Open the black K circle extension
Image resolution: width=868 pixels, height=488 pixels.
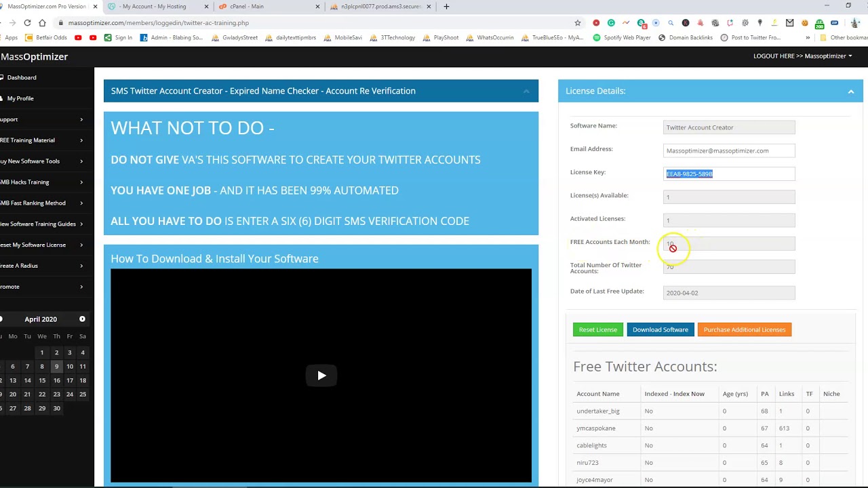[x=686, y=22]
